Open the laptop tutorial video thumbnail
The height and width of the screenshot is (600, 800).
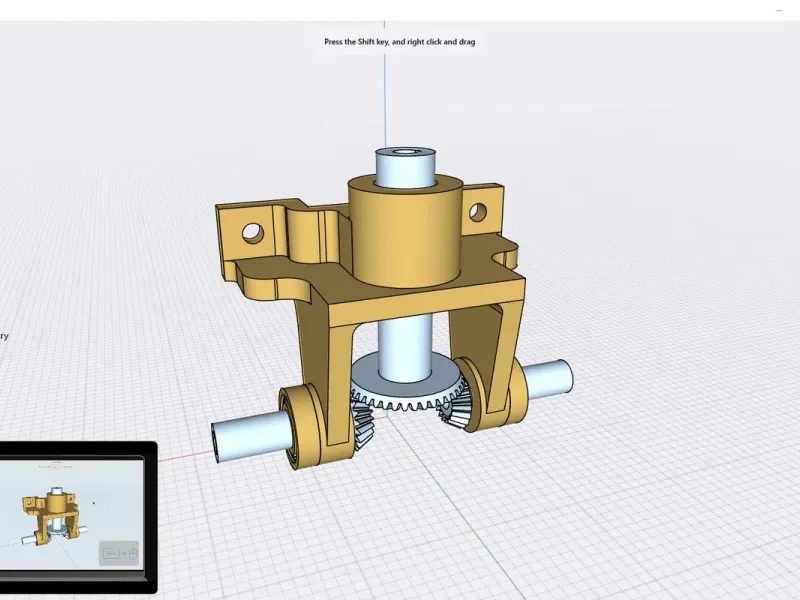78,517
